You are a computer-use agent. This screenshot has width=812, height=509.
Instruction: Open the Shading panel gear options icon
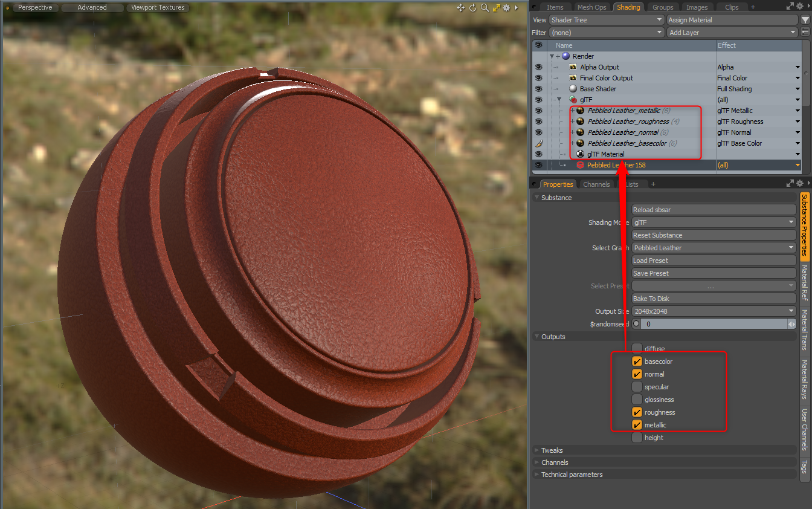tap(800, 6)
